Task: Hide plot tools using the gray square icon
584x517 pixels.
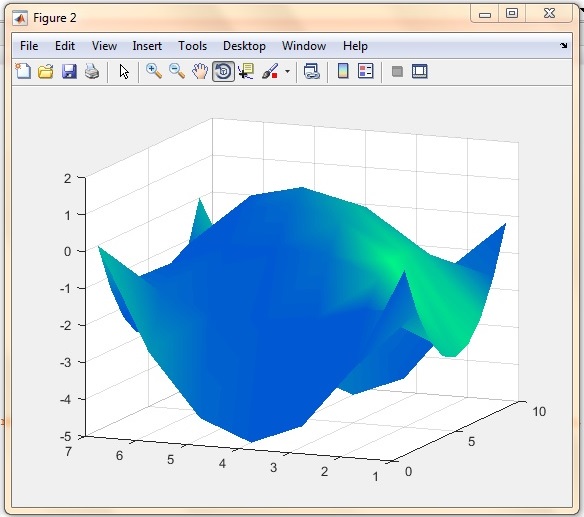Action: [x=397, y=71]
